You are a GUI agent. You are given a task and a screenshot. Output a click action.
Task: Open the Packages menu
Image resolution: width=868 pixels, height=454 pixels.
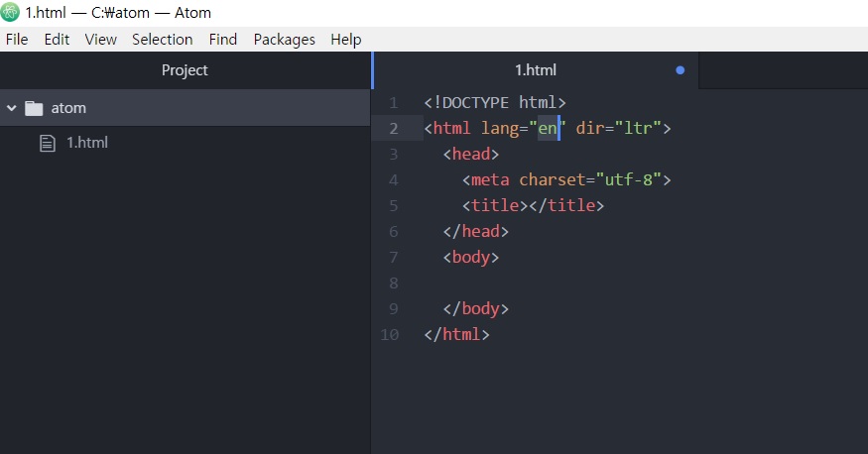click(x=284, y=40)
